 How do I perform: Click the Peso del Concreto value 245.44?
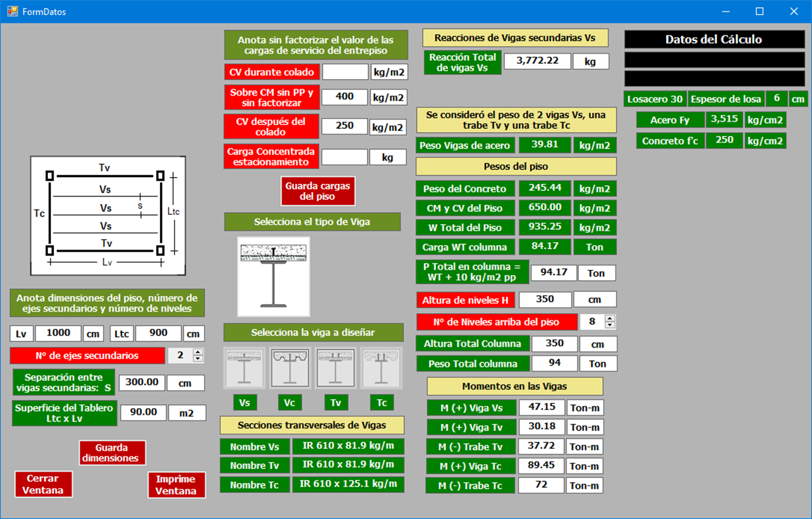tap(545, 188)
